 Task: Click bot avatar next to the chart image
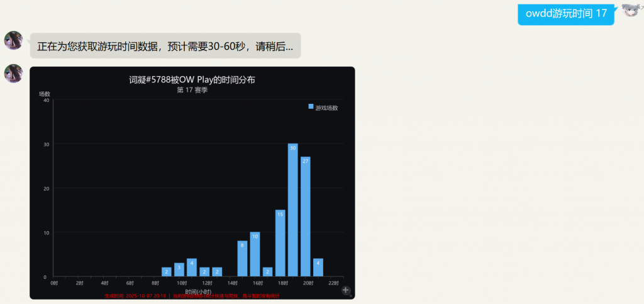click(x=13, y=74)
